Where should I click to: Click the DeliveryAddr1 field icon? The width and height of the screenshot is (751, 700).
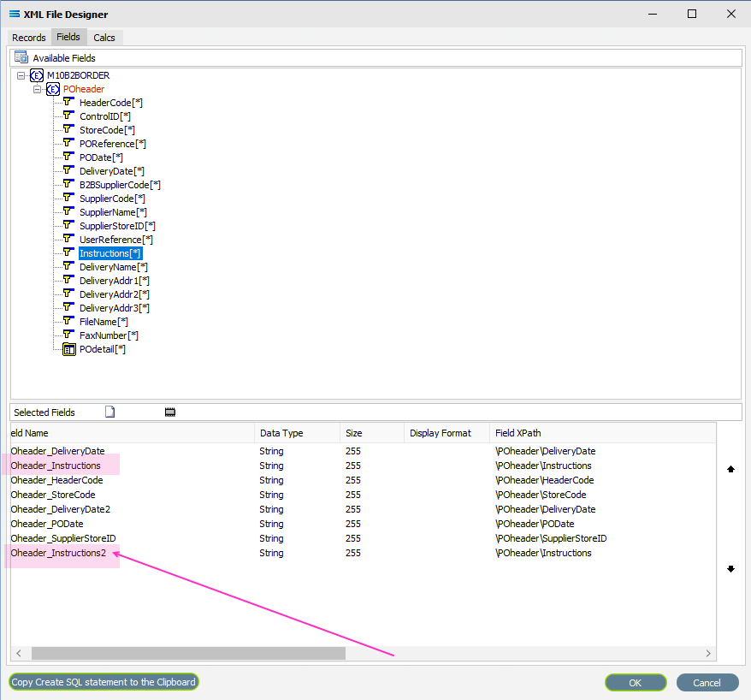(x=68, y=280)
